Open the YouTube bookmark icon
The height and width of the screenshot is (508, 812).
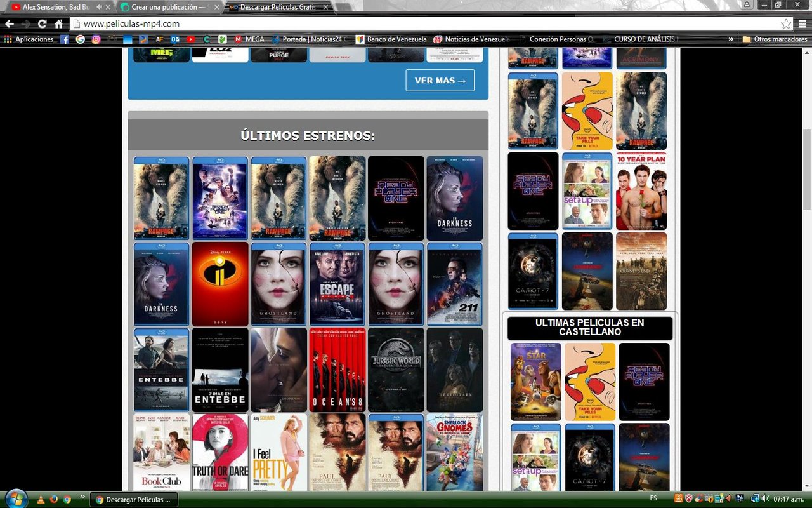[x=191, y=39]
